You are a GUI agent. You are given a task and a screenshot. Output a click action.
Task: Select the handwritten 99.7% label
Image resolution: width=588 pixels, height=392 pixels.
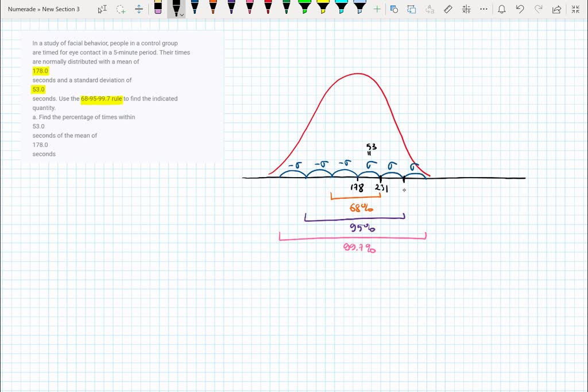click(359, 248)
